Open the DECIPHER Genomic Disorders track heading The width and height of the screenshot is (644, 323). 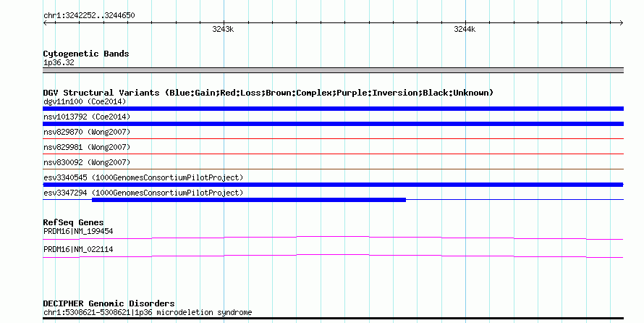pyautogui.click(x=109, y=303)
